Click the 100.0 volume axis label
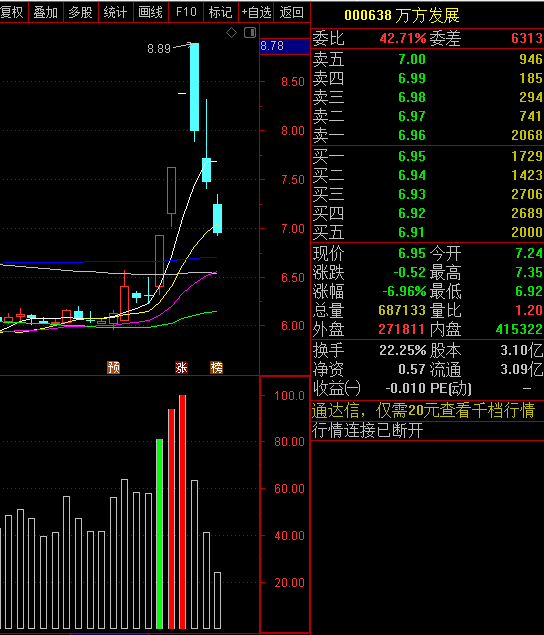The width and height of the screenshot is (544, 635). click(x=289, y=396)
